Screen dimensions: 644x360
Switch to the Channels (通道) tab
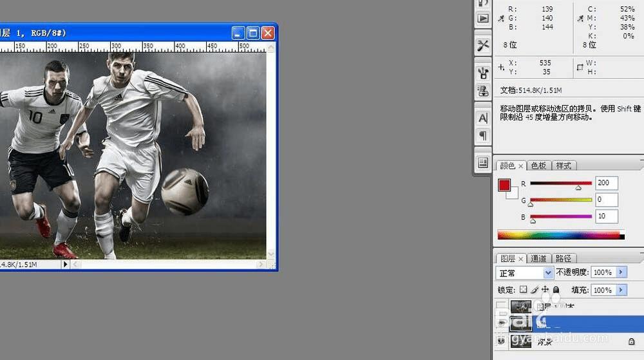[x=538, y=258]
